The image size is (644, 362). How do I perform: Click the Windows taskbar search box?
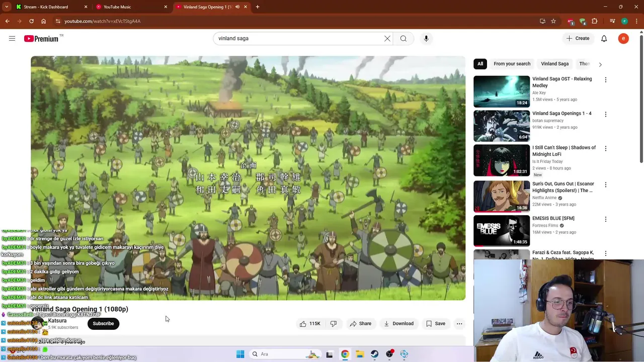[285, 354]
